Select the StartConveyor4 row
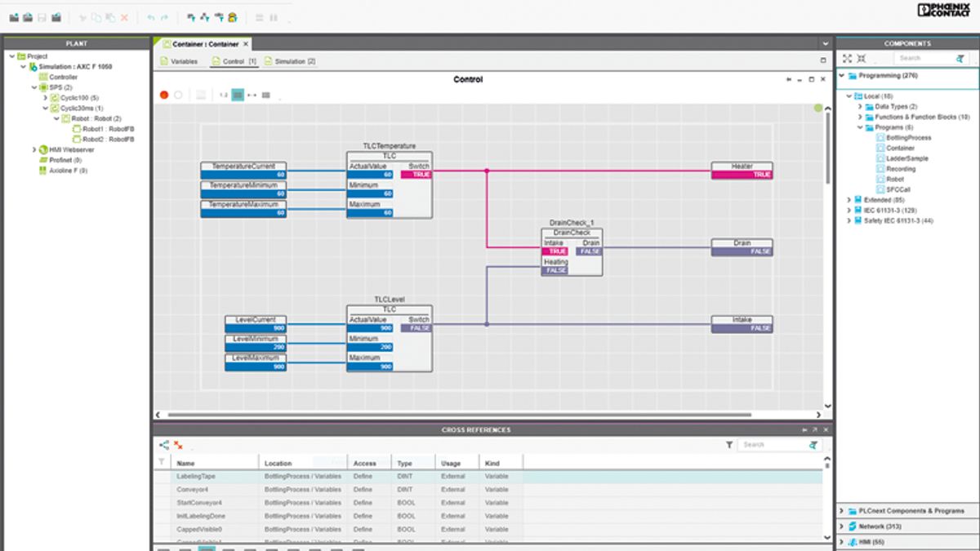 pos(488,503)
